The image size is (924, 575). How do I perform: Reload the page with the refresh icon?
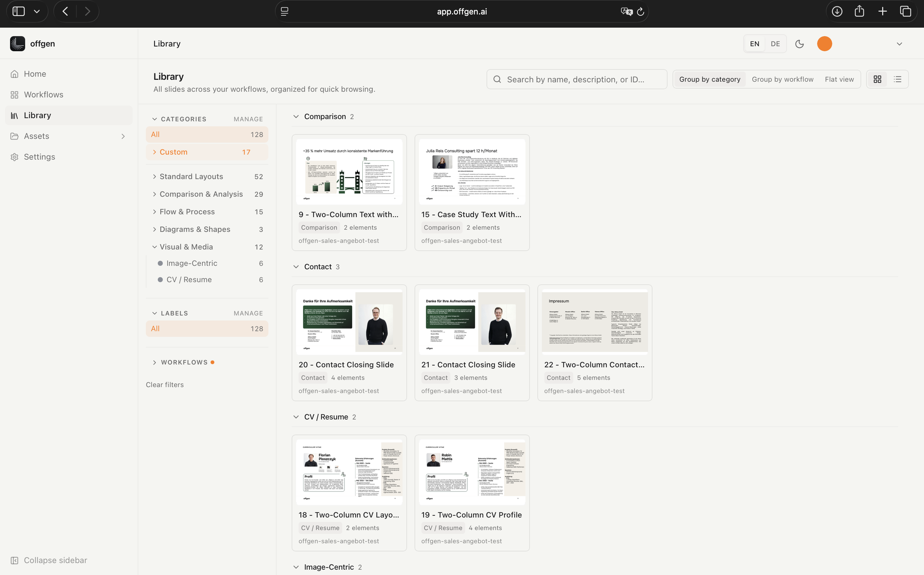[x=641, y=11]
